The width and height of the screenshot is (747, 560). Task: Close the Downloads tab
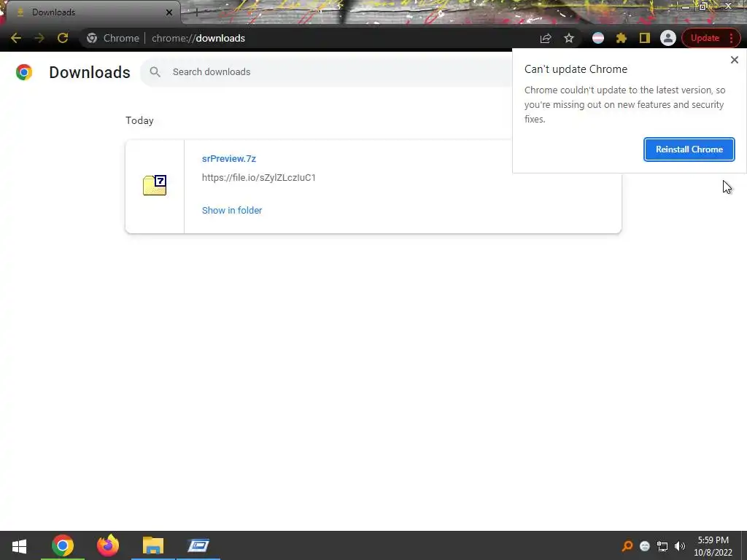[169, 12]
